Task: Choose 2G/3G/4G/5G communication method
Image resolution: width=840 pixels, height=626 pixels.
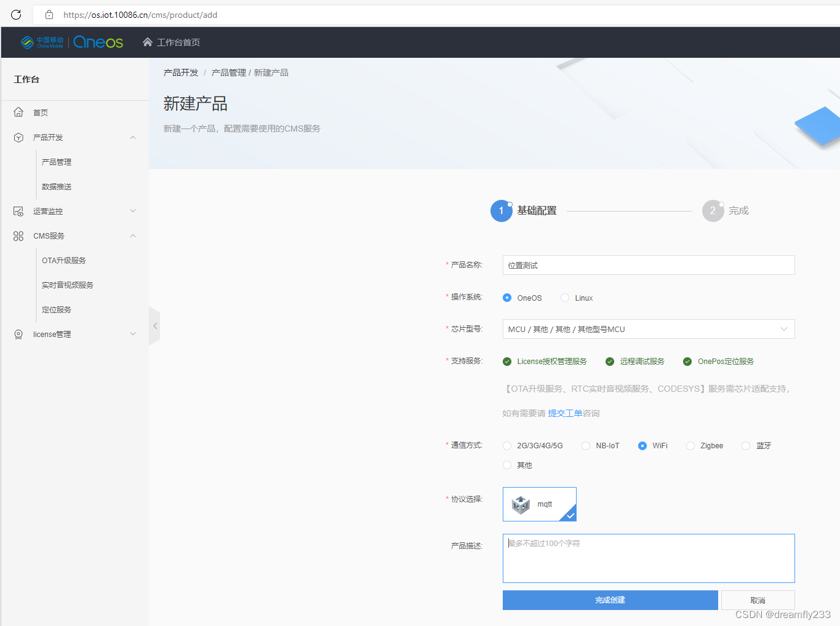Action: (x=507, y=446)
